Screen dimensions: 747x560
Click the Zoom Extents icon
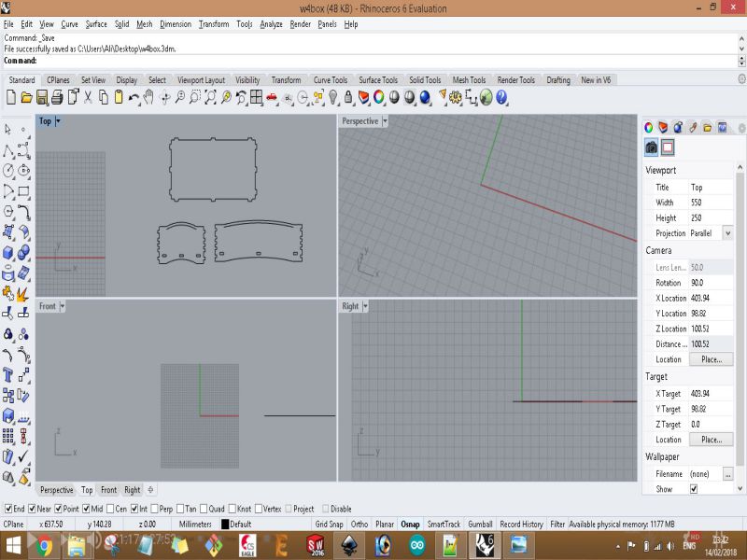coord(210,98)
